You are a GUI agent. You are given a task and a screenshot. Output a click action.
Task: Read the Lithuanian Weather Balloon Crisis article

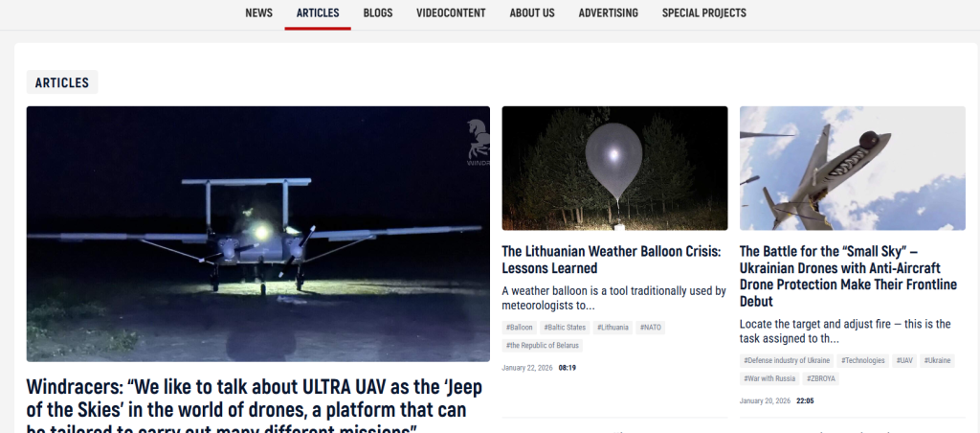[x=612, y=260]
